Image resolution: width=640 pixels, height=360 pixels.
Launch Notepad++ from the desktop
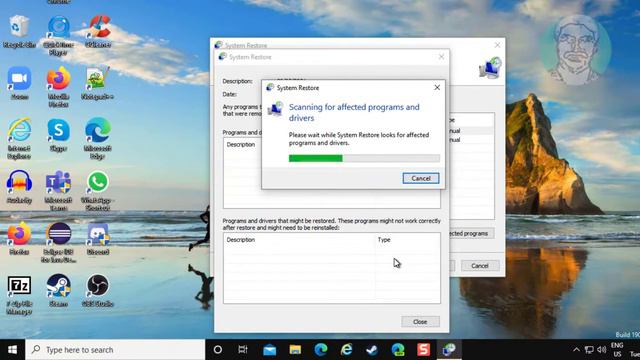(x=97, y=83)
